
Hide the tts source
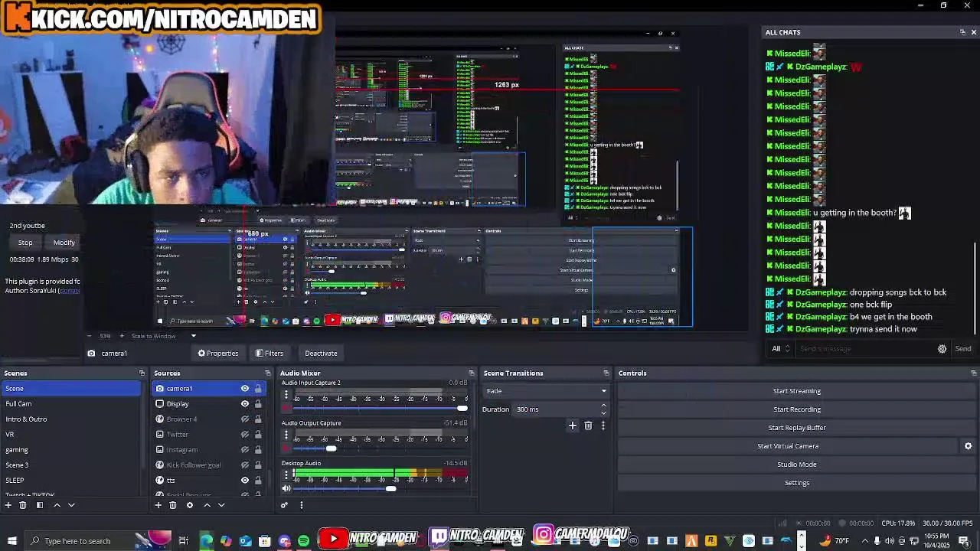point(245,481)
